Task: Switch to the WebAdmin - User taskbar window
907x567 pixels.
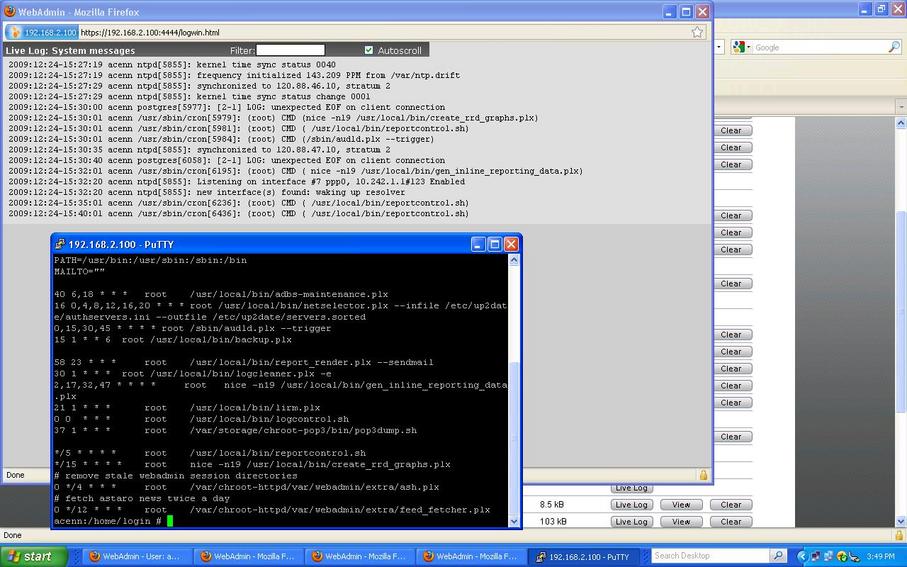Action: pos(134,555)
